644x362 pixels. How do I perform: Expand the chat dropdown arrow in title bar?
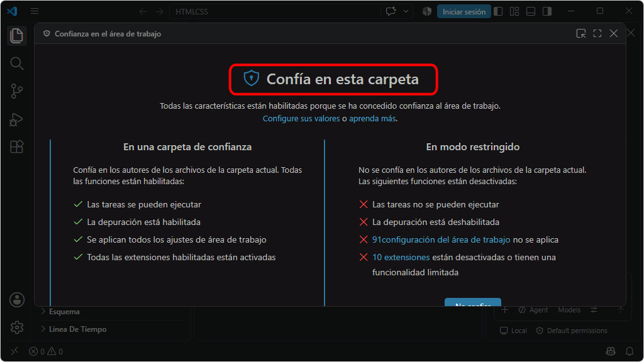pos(406,11)
